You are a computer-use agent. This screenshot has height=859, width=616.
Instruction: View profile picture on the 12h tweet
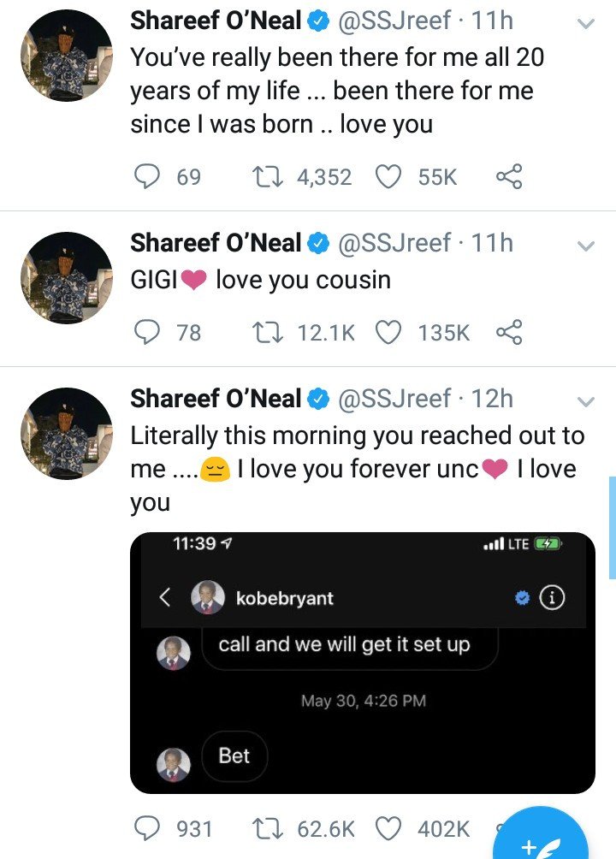(67, 433)
